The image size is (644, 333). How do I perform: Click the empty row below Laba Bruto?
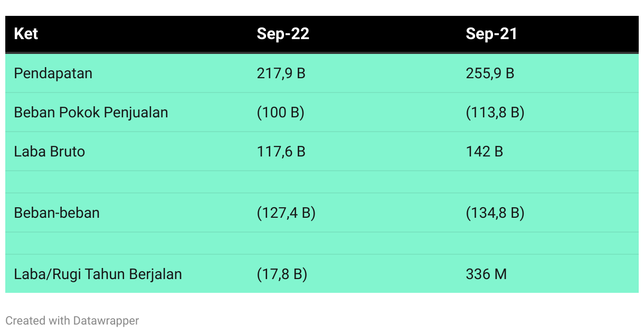coord(322,182)
